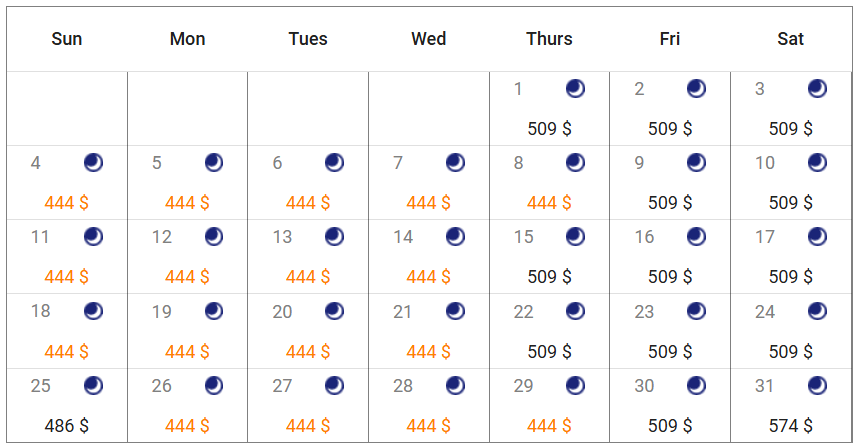This screenshot has height=448, width=862.
Task: Select the Thurs column header
Action: click(x=549, y=39)
